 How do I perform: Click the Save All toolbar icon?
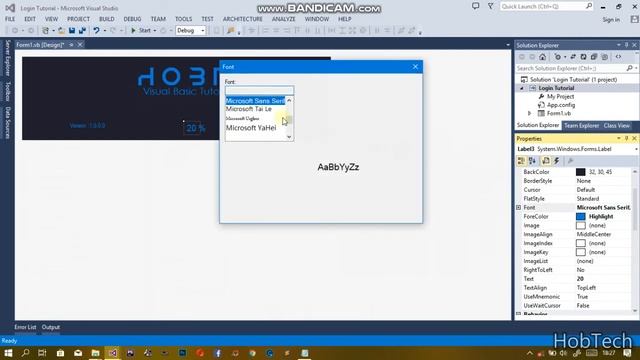point(82,31)
